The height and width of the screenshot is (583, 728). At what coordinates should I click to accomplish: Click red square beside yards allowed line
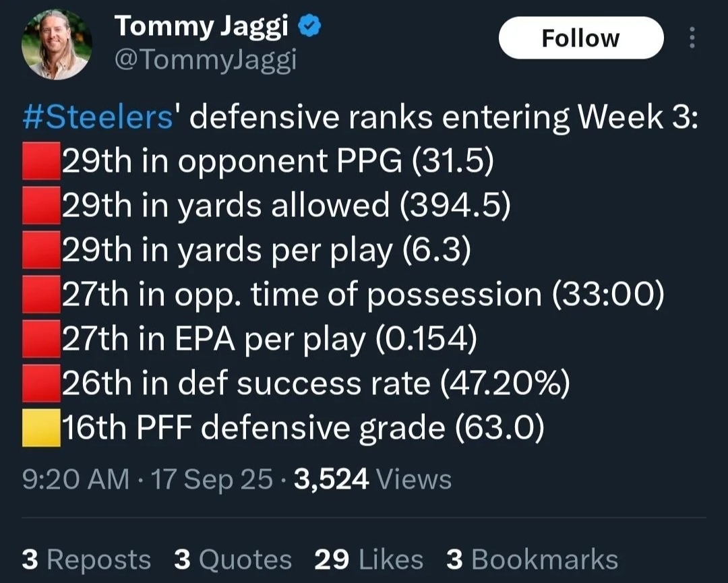(41, 205)
